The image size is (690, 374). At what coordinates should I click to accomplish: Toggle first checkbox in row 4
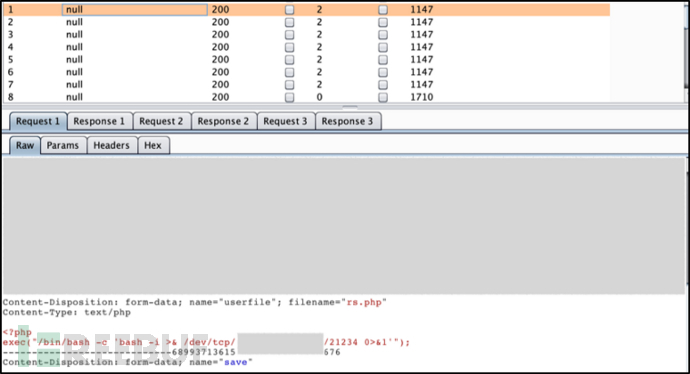(x=290, y=47)
